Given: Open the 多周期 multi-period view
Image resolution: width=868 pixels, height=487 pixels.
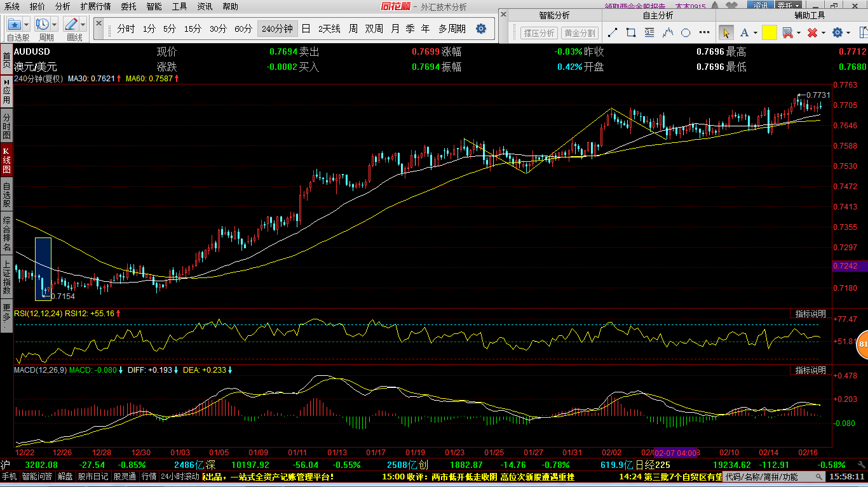Looking at the screenshot, I should tap(452, 29).
